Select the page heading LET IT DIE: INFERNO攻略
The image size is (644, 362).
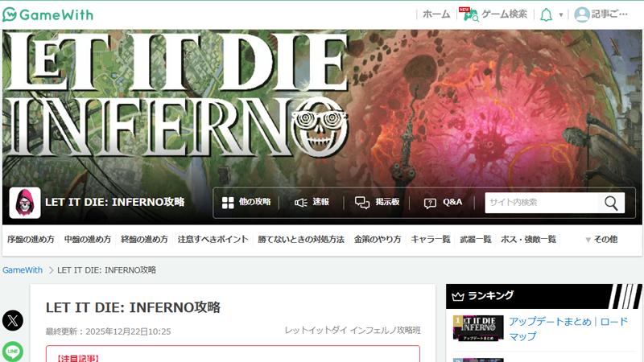[133, 307]
